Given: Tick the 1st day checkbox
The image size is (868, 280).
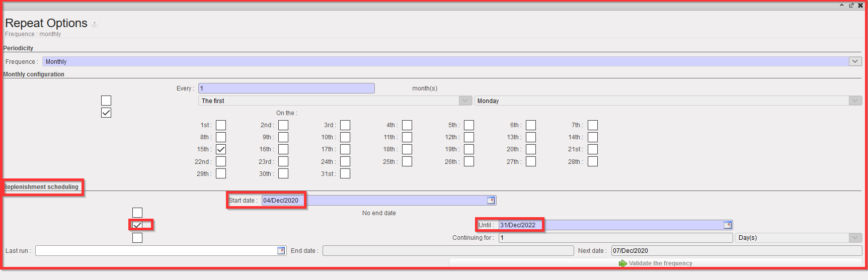Looking at the screenshot, I should click(221, 125).
